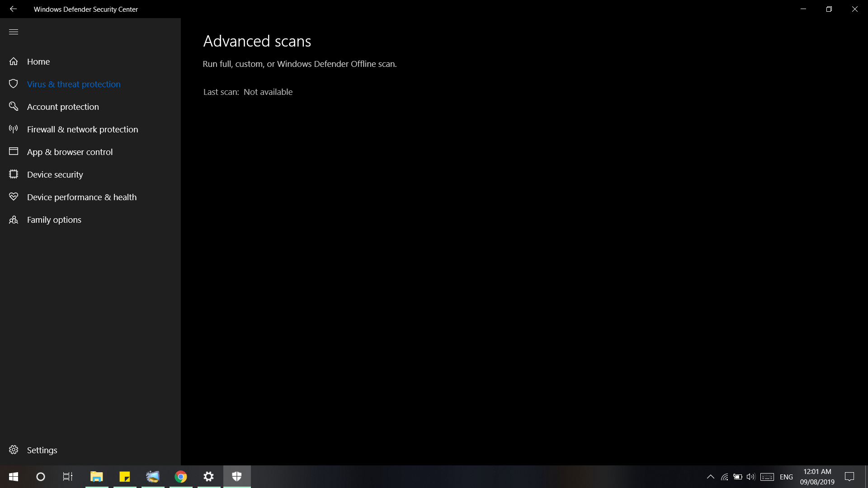The height and width of the screenshot is (488, 868).
Task: Click the scan description text
Action: [x=300, y=64]
